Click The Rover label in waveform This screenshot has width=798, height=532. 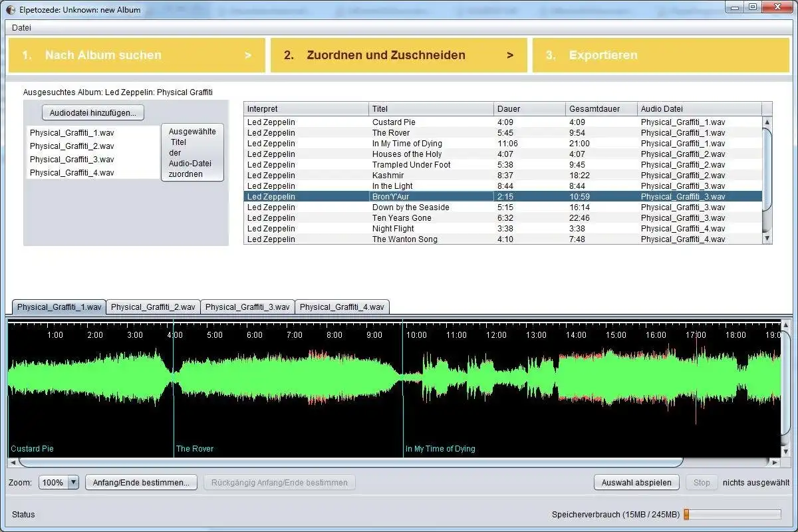pyautogui.click(x=195, y=449)
